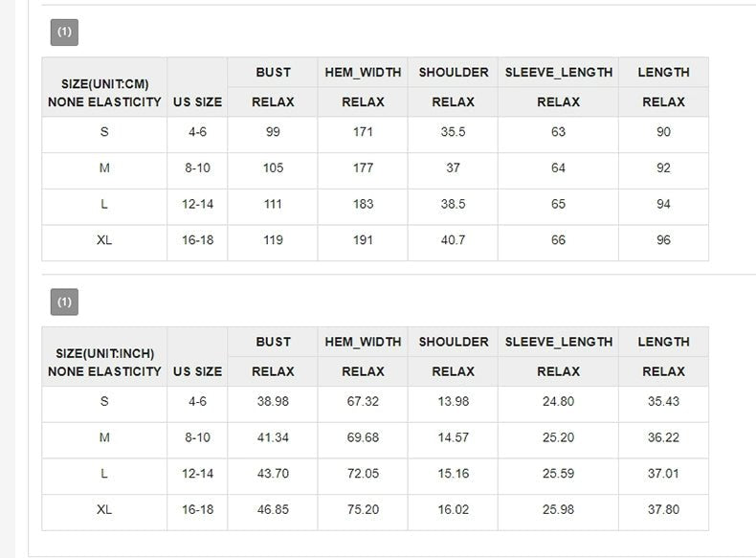Click the shoulder value 38.5 cell
This screenshot has height=558, width=756.
pos(453,205)
